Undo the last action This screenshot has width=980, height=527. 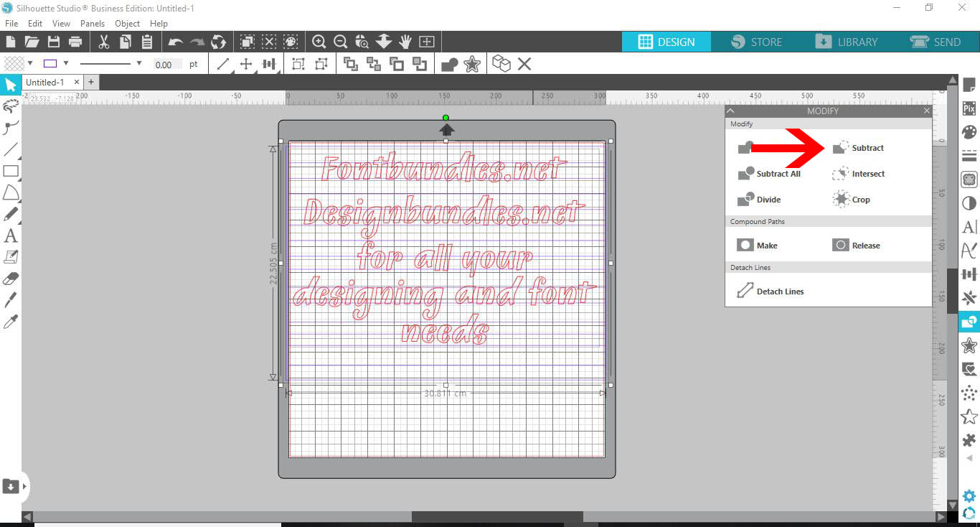click(x=175, y=42)
